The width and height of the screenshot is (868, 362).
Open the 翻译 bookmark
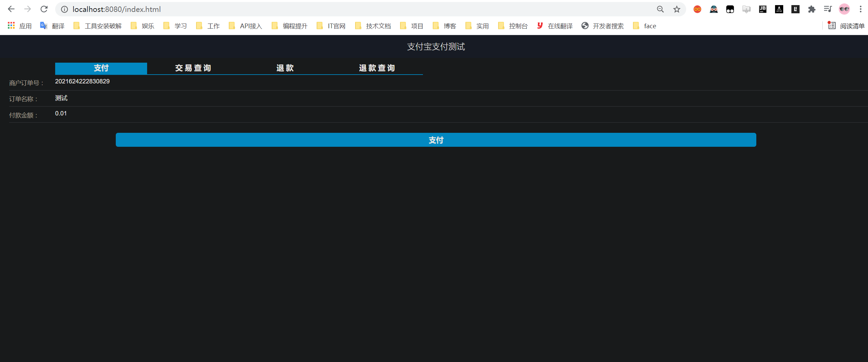[x=58, y=26]
